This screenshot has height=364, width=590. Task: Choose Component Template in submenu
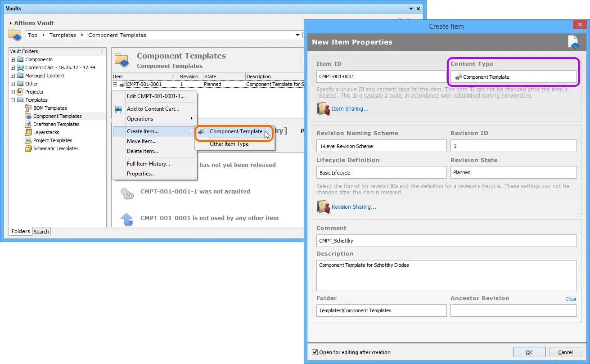pos(234,131)
